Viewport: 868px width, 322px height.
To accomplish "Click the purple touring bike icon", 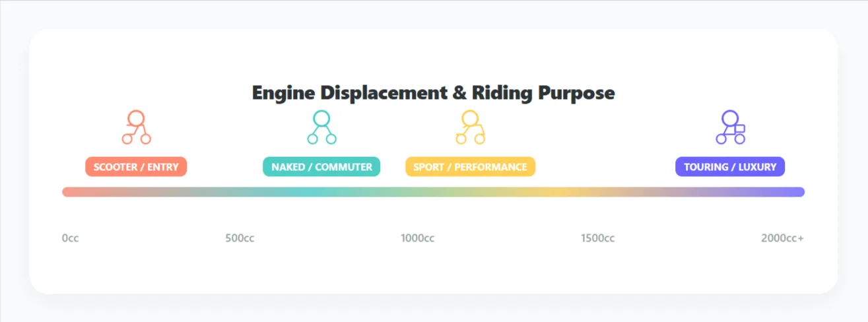I will pyautogui.click(x=730, y=127).
